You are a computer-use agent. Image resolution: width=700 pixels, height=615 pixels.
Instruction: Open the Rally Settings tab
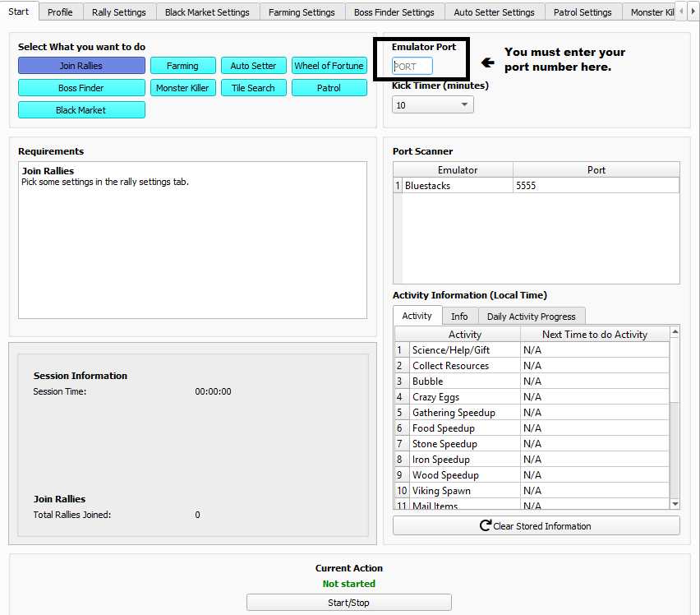tap(119, 12)
